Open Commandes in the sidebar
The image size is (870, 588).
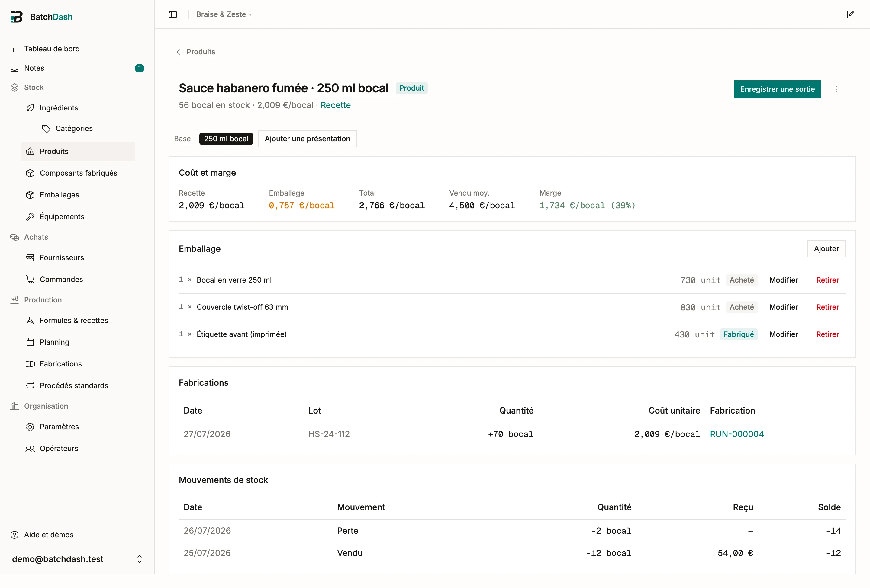61,280
